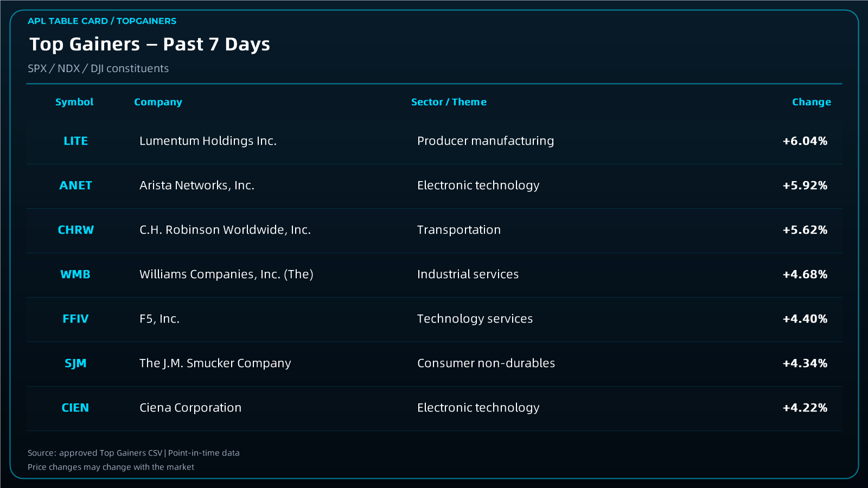Image resolution: width=868 pixels, height=488 pixels.
Task: Click the Company column header
Action: 158,102
